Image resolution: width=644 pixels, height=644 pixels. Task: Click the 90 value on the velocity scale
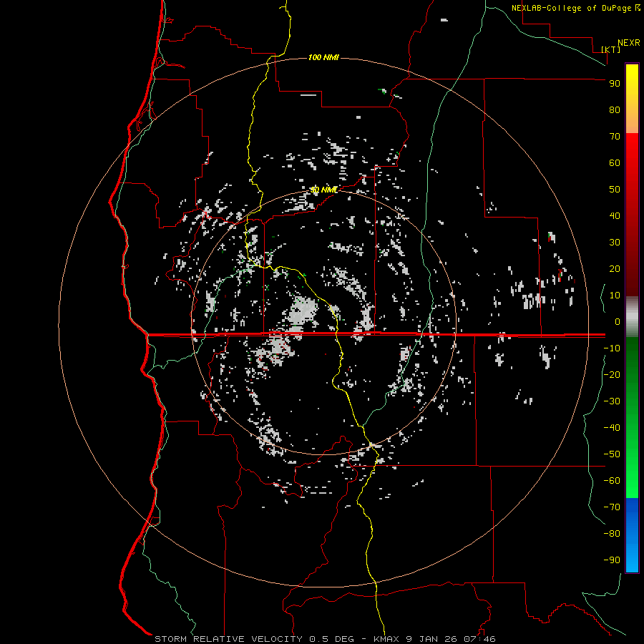615,84
